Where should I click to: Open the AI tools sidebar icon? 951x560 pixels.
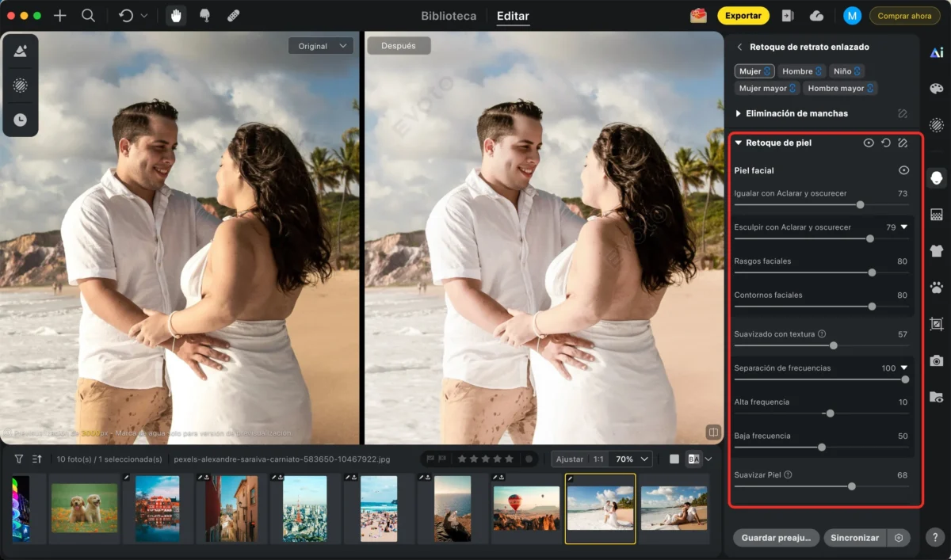pos(936,52)
